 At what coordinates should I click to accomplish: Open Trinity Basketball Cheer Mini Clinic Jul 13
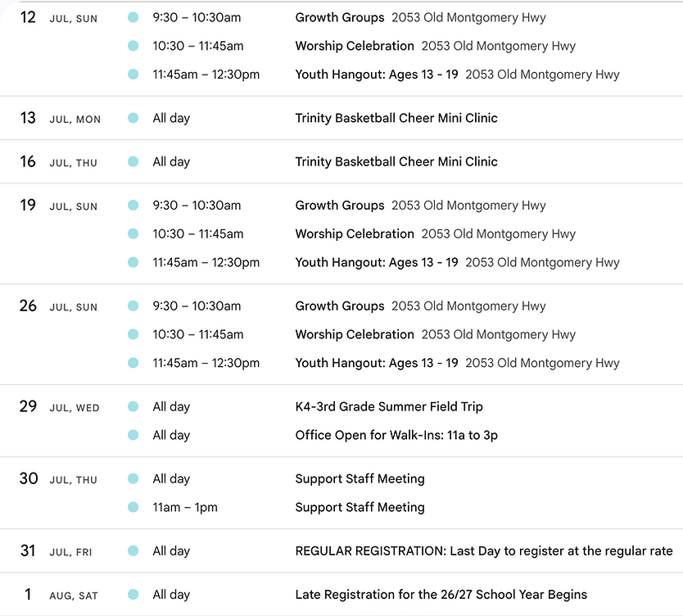(396, 118)
